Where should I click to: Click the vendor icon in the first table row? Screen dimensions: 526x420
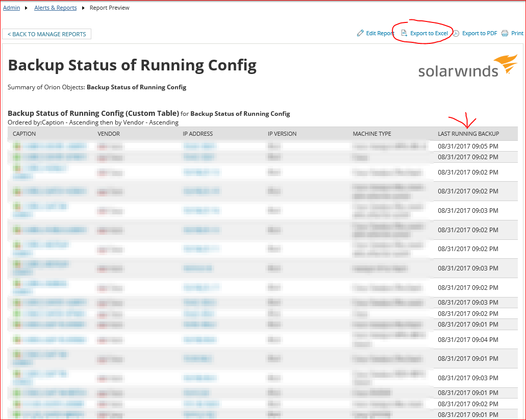coord(102,146)
